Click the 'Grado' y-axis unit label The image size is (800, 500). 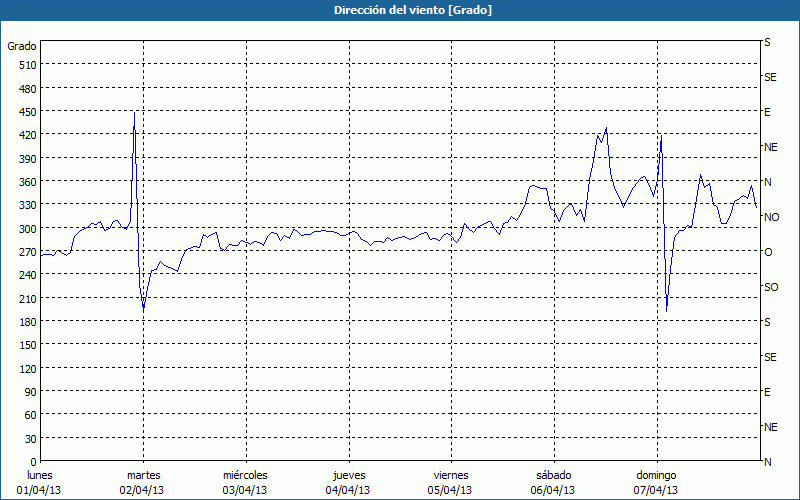(x=22, y=46)
